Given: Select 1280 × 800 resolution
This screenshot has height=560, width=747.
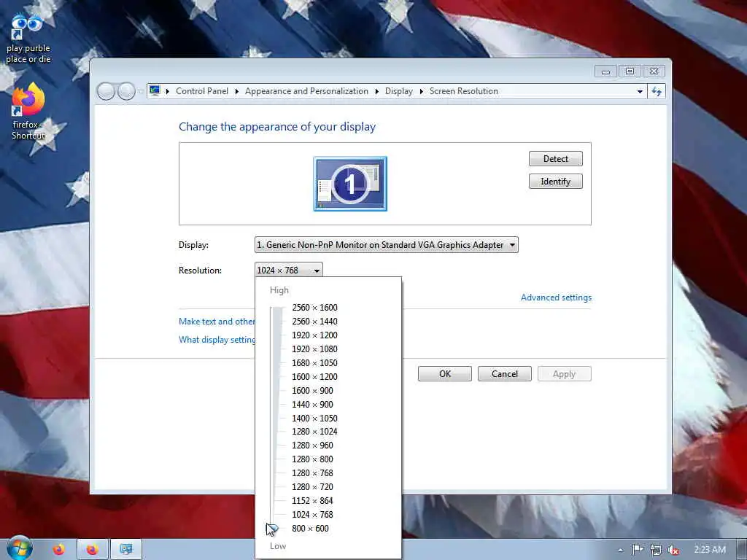Looking at the screenshot, I should pyautogui.click(x=312, y=459).
